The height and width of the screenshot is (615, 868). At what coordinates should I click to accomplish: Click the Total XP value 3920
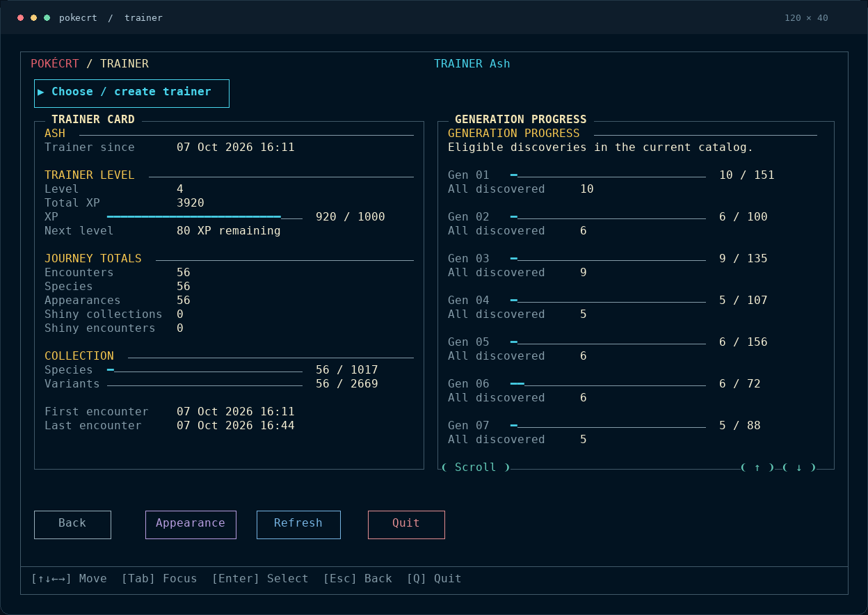coord(191,203)
